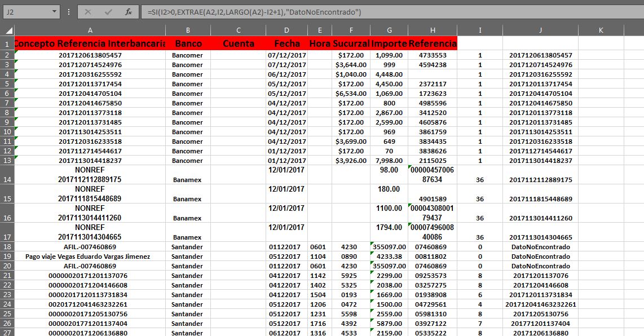Click reference 3861759 in column H
Viewport: 644px width, 336px height.
pos(433,132)
